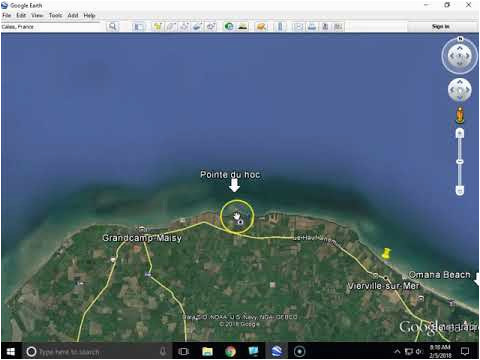480x360 pixels.
Task: Click the Sign in button
Action: 441,26
